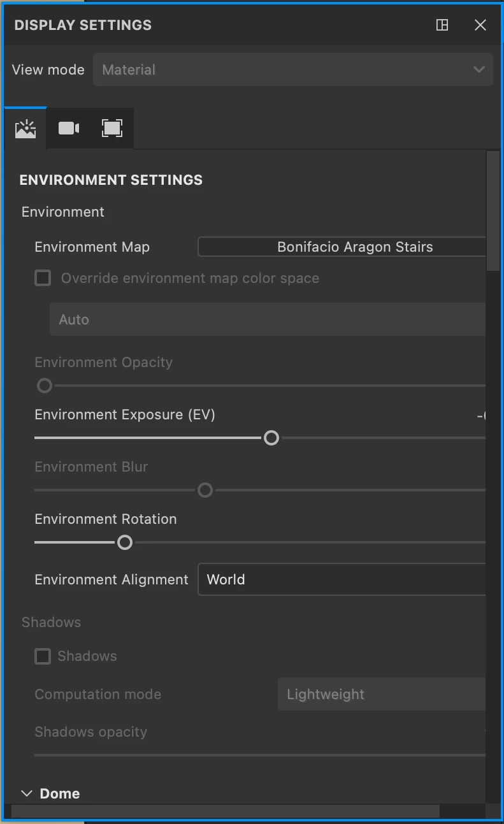Open the Viewport settings tab icon
The image size is (504, 824).
[x=112, y=129]
